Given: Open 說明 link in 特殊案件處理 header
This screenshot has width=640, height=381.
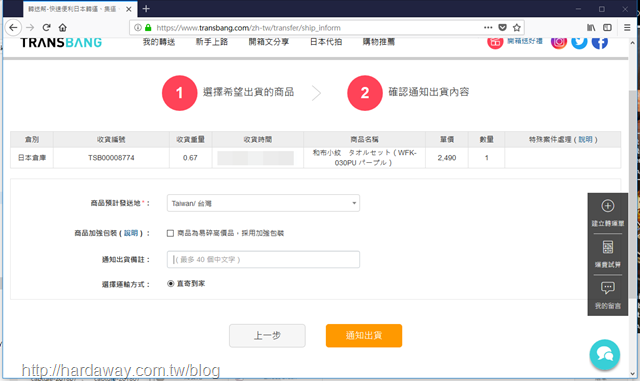Looking at the screenshot, I should (585, 140).
